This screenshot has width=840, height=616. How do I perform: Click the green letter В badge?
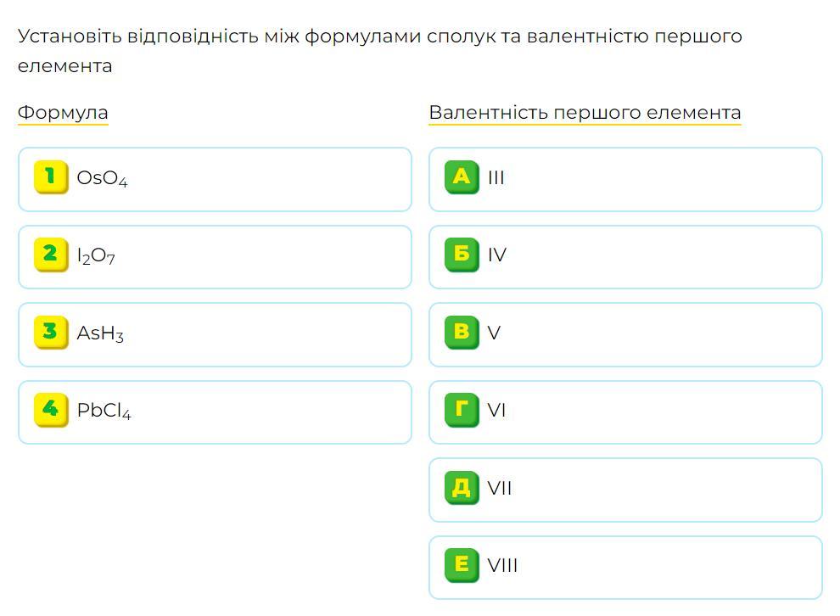coord(462,333)
